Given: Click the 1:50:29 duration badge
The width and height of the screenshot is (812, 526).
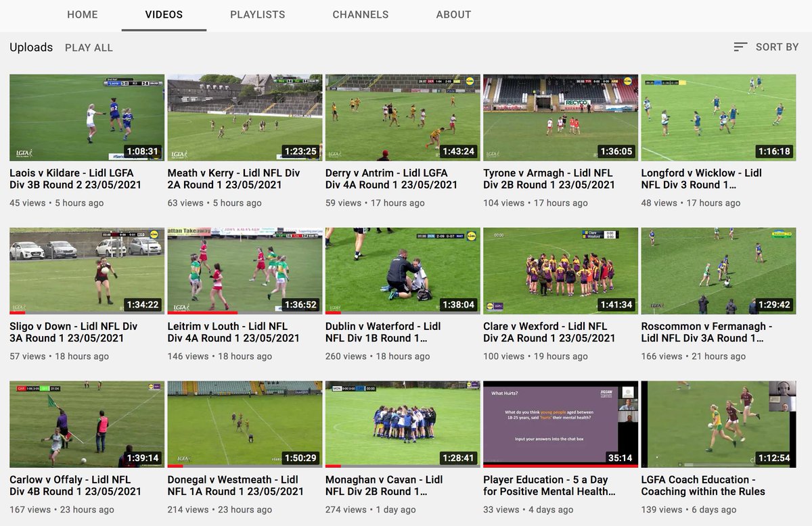Looking at the screenshot, I should [300, 458].
